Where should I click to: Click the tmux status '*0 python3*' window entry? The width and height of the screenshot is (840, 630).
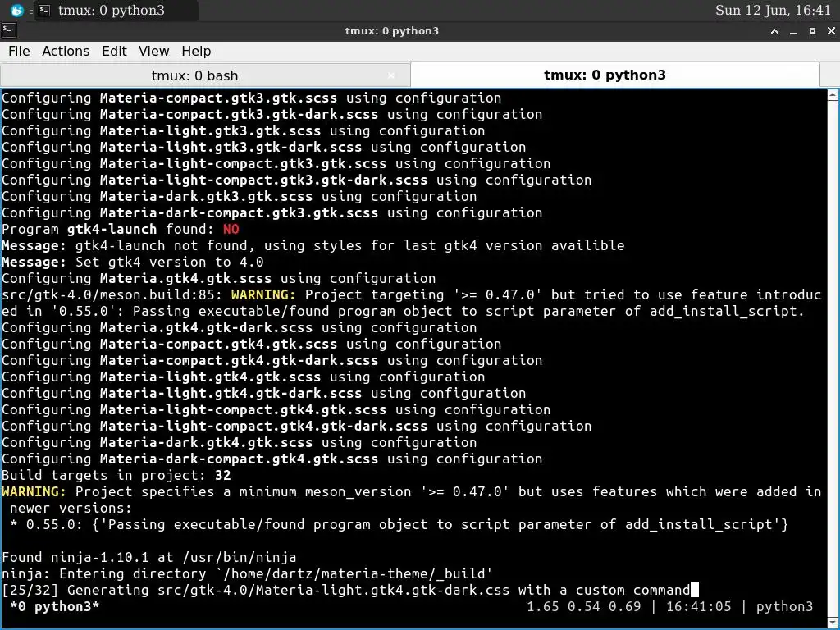55,606
